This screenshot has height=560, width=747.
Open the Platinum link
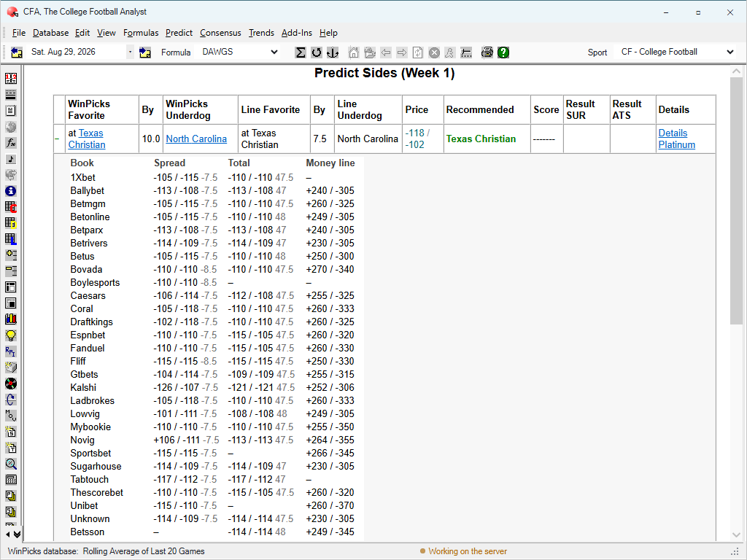click(x=676, y=145)
